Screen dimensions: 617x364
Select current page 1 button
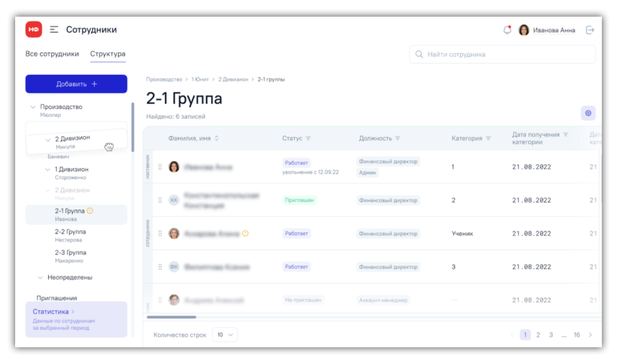tap(525, 335)
